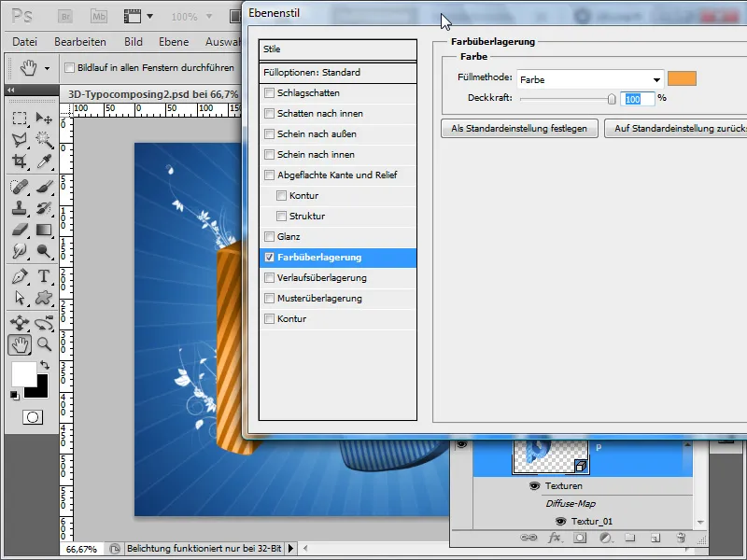Hide Textur_01 visibility eye
This screenshot has height=560, width=747.
(561, 522)
